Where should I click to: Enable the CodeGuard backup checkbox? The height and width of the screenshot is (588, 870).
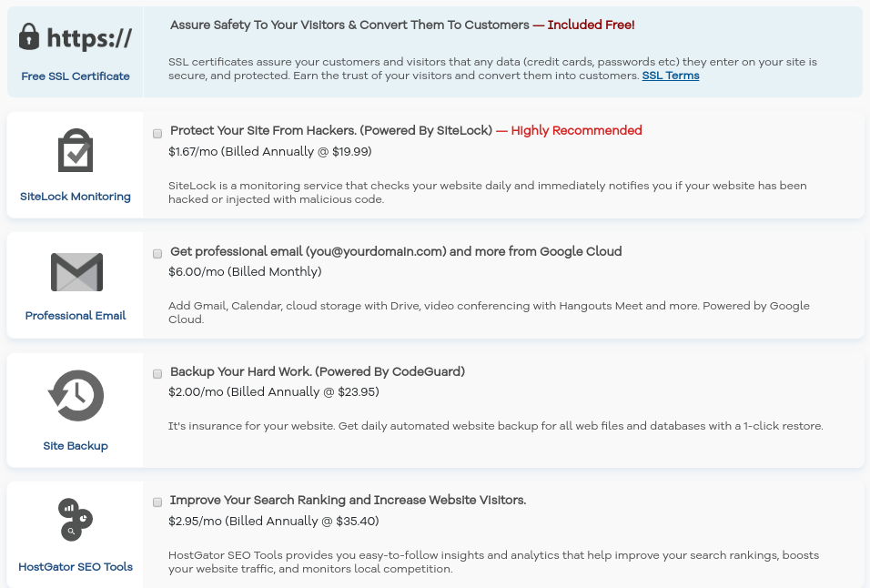pos(157,373)
